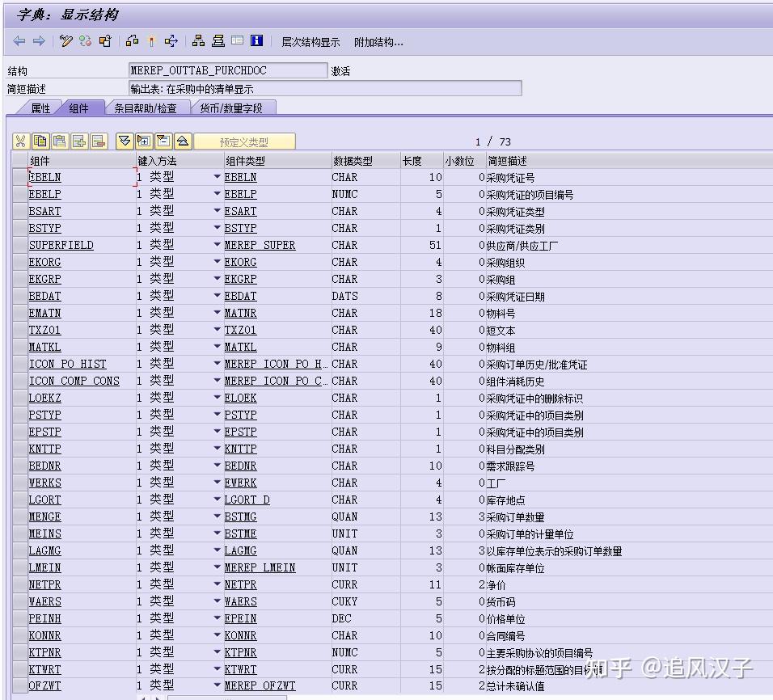Navigate back with the blue left arrow
773x700 pixels.
click(x=19, y=40)
